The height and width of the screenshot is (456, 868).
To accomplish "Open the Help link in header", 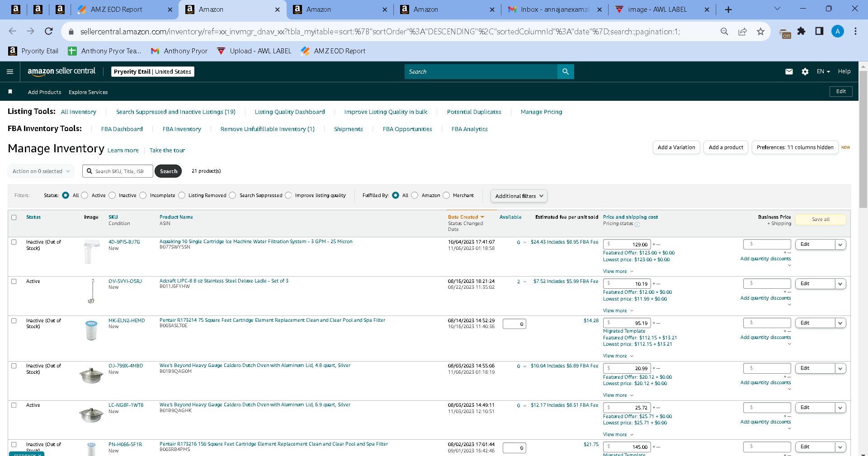I will 844,71.
